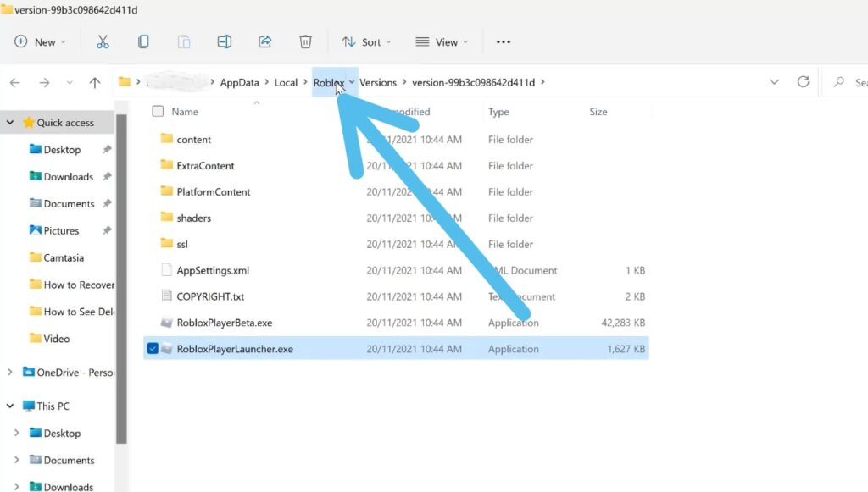Click the version-99b3c098642d411d breadcrumb
868x492 pixels.
pyautogui.click(x=473, y=82)
